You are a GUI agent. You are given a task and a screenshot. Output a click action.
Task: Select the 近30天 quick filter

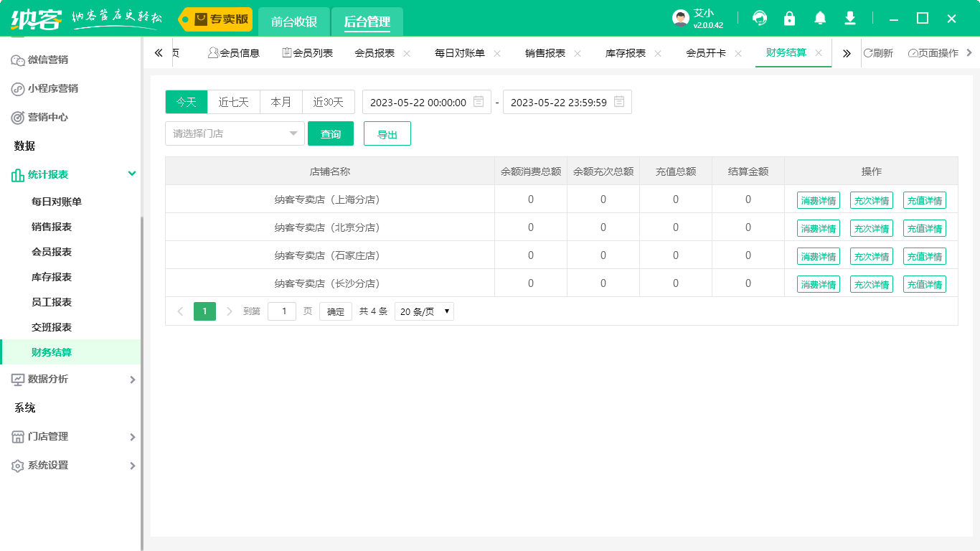329,101
